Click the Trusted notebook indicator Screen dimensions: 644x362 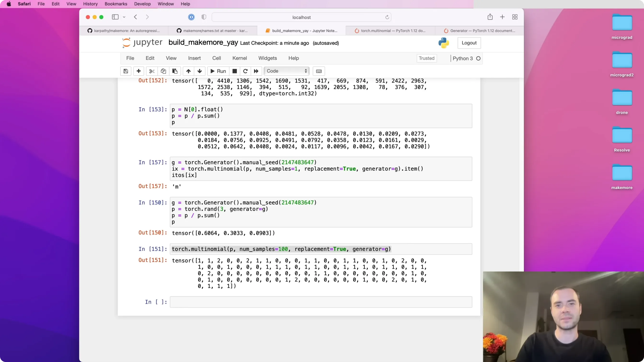(426, 58)
